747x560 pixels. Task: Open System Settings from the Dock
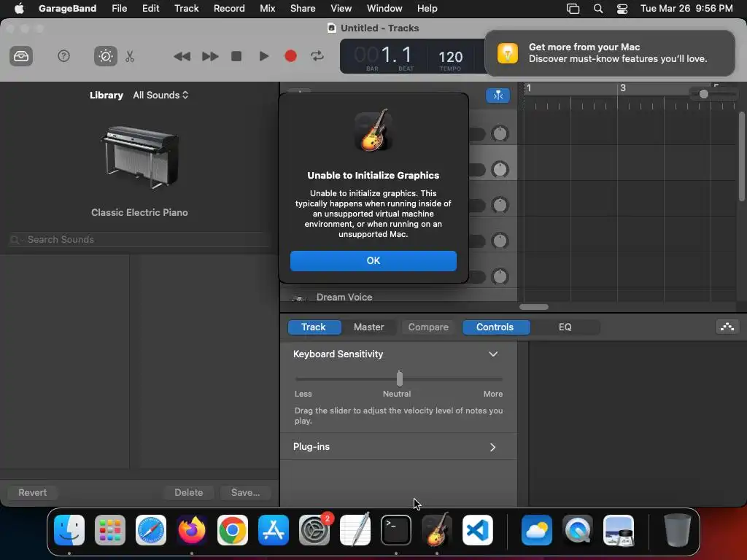[314, 530]
